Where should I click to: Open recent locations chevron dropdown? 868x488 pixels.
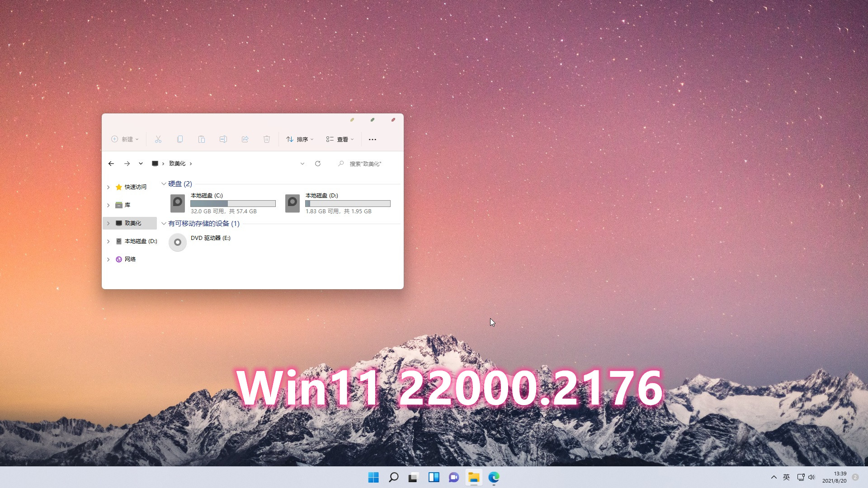141,164
